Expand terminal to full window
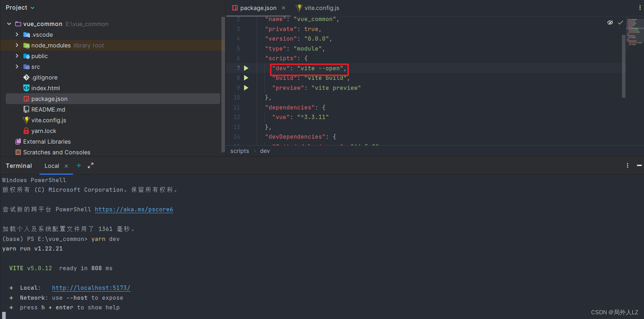644x319 pixels. (x=91, y=165)
